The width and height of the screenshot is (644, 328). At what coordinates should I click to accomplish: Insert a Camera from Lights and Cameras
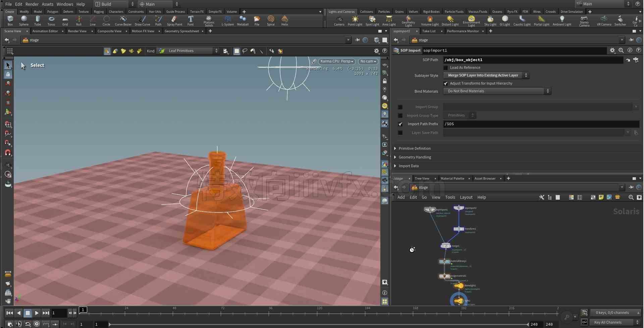coord(339,20)
